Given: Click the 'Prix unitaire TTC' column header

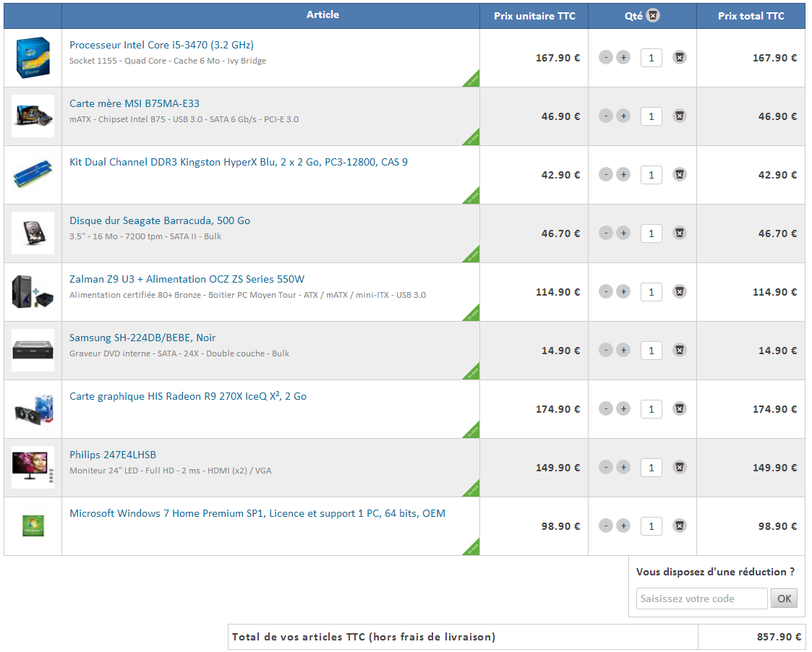Looking at the screenshot, I should click(534, 16).
